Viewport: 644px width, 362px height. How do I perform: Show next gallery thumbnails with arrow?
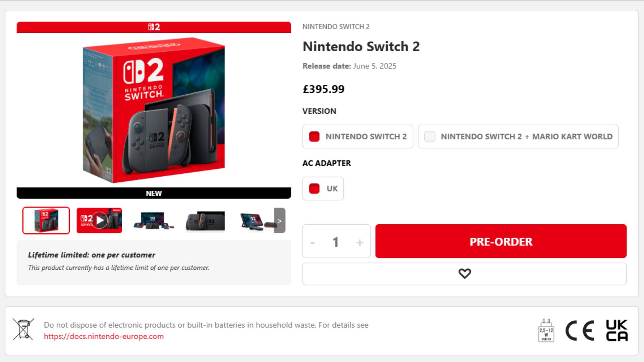(280, 221)
